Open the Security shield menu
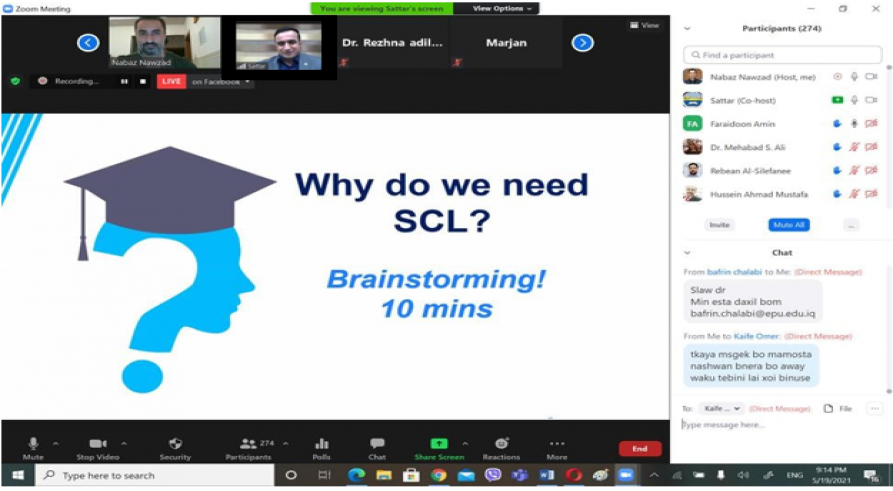Screen dimensions: 893x491 pos(175,443)
